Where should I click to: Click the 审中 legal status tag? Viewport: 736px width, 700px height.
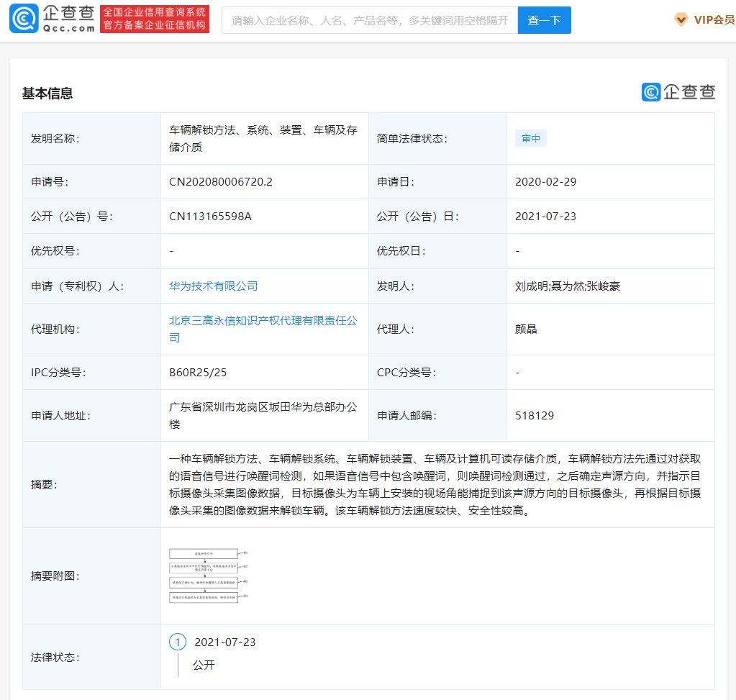tap(530, 139)
